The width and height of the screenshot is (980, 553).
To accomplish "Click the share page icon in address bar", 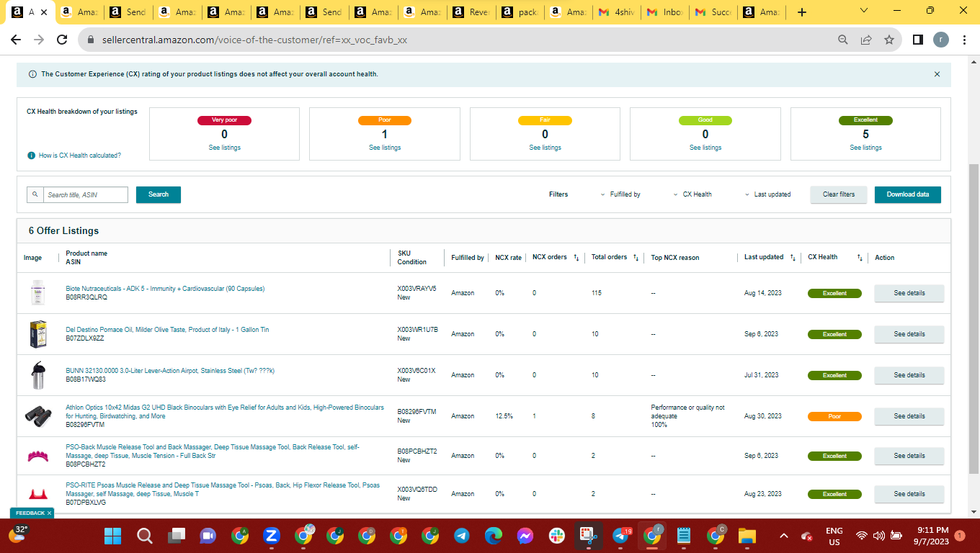I will point(866,40).
